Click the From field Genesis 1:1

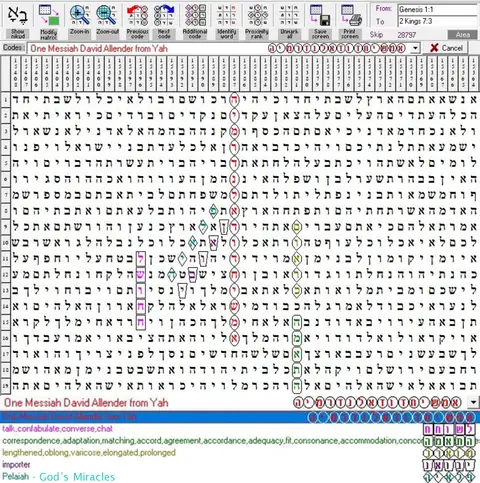pyautogui.click(x=438, y=9)
